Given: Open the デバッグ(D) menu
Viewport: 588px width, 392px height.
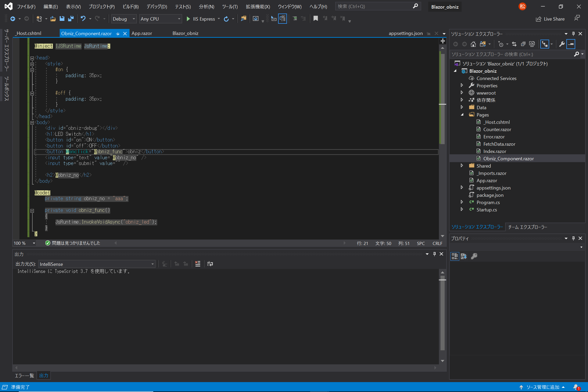Looking at the screenshot, I should (157, 7).
